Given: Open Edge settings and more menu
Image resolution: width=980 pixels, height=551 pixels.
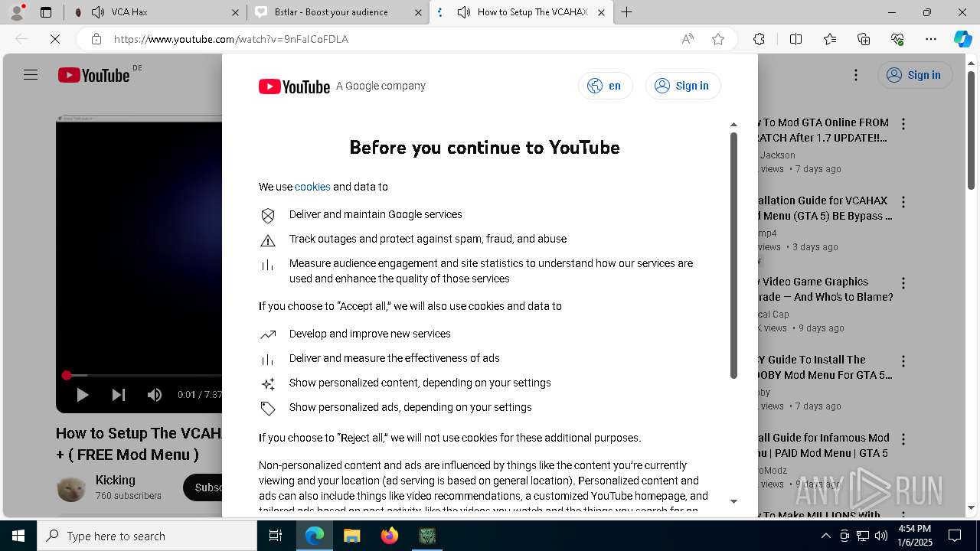Looking at the screenshot, I should point(931,39).
